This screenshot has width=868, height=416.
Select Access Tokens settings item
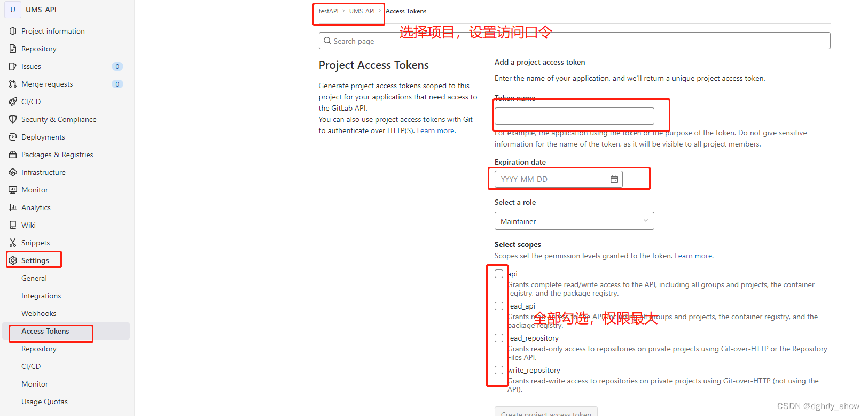(67, 331)
